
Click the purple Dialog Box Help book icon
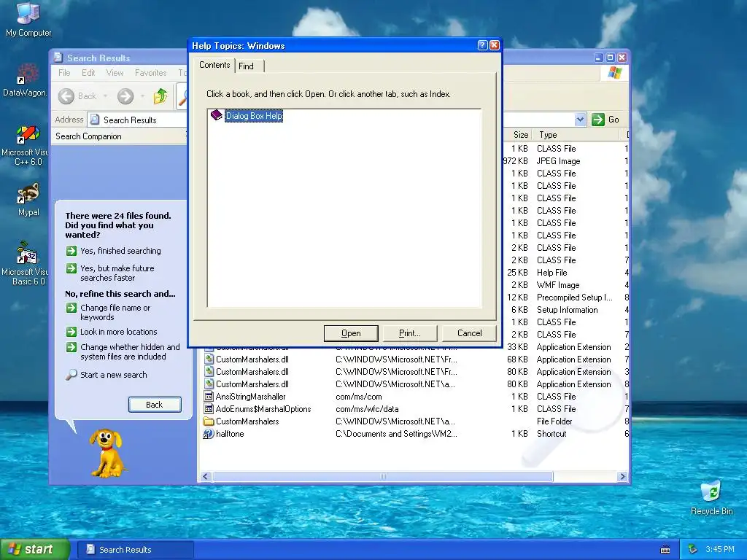click(x=216, y=115)
